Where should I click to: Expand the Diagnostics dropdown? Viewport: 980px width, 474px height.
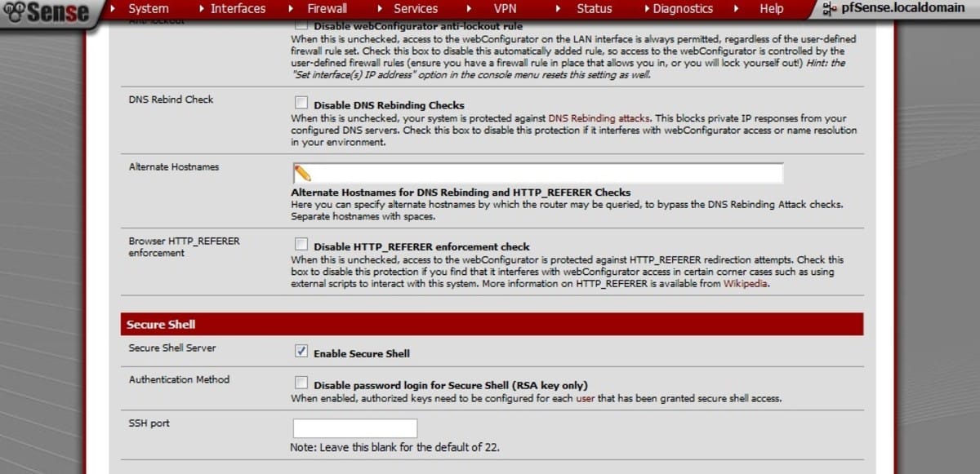point(681,8)
